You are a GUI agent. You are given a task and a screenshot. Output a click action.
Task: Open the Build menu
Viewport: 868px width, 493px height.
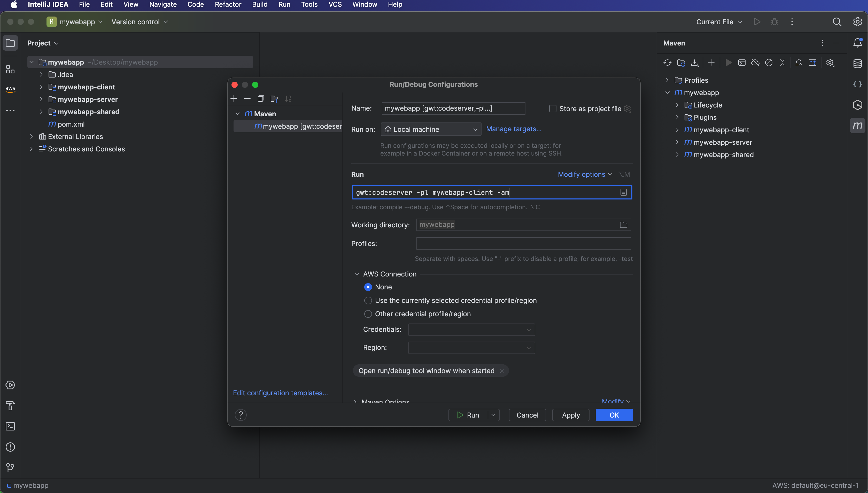tap(260, 4)
